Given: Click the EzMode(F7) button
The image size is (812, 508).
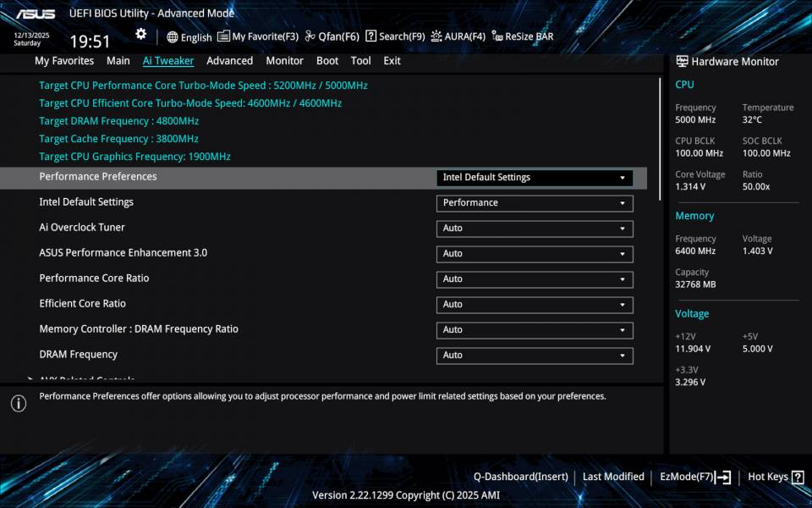Looking at the screenshot, I should point(694,477).
